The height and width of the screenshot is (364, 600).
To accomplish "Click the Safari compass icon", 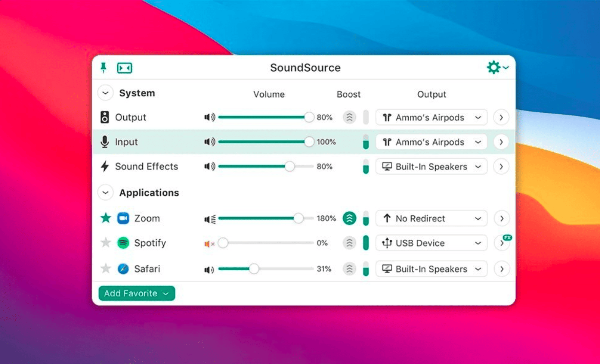I will pyautogui.click(x=123, y=269).
